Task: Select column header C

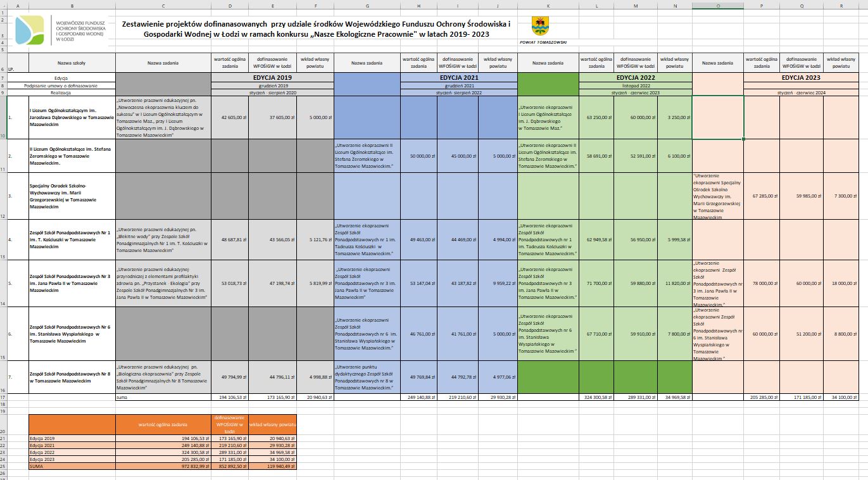Action: tap(163, 6)
